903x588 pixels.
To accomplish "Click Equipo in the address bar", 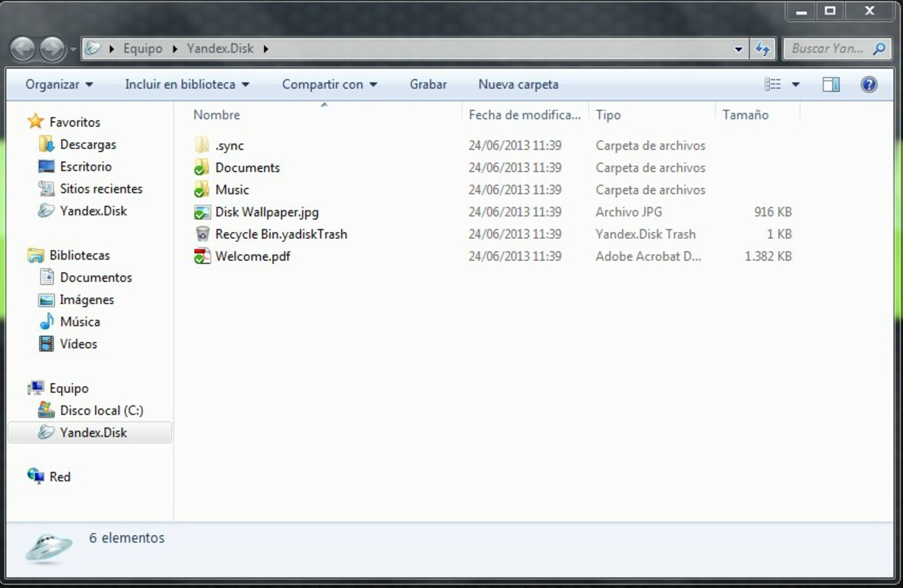I will pyautogui.click(x=143, y=49).
